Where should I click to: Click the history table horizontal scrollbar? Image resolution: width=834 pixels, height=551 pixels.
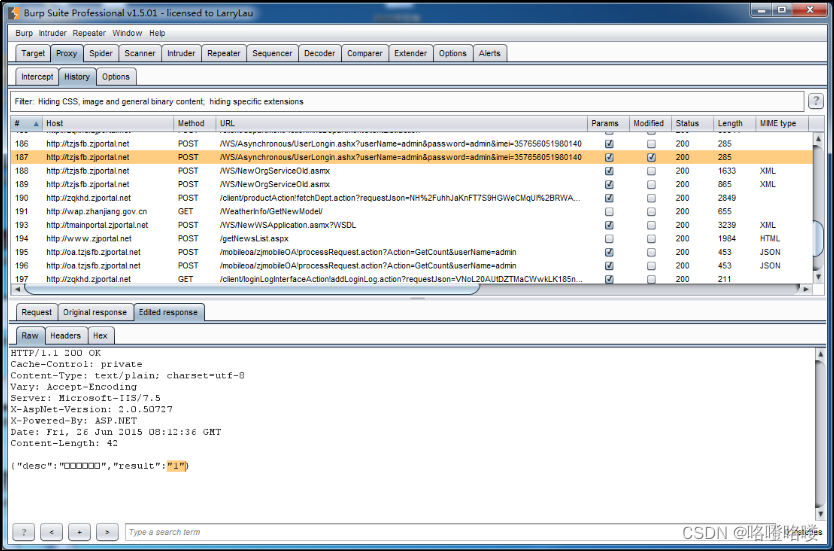pyautogui.click(x=252, y=289)
